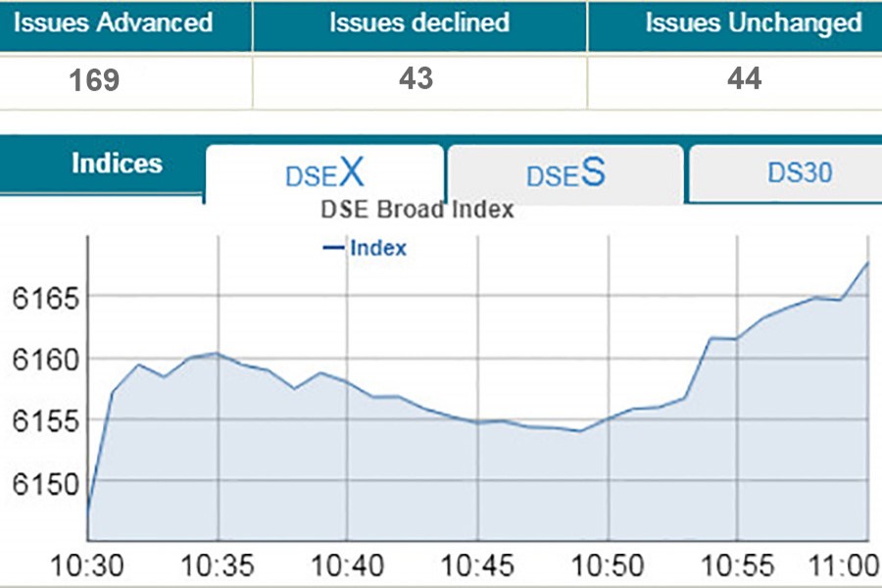
Task: Click the 10:35 tick on x-axis
Action: point(218,566)
